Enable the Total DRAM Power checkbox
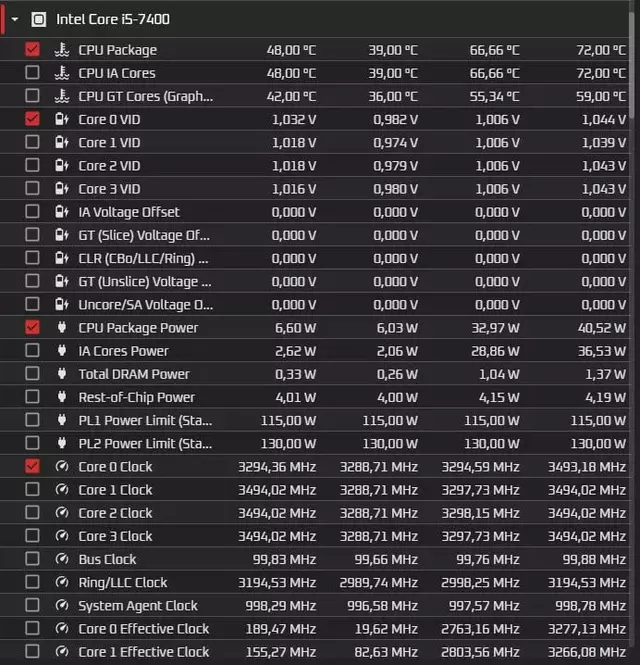Image resolution: width=640 pixels, height=665 pixels. (32, 373)
